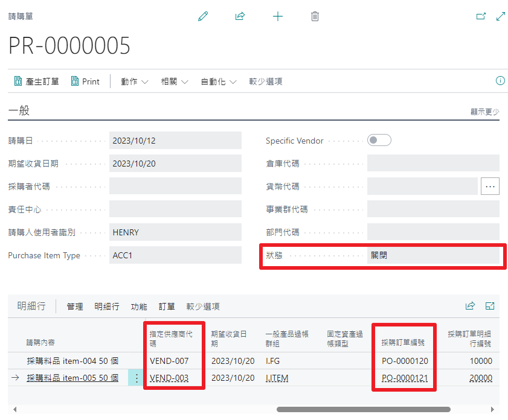Click the share icon in header
The width and height of the screenshot is (508, 420).
(240, 16)
